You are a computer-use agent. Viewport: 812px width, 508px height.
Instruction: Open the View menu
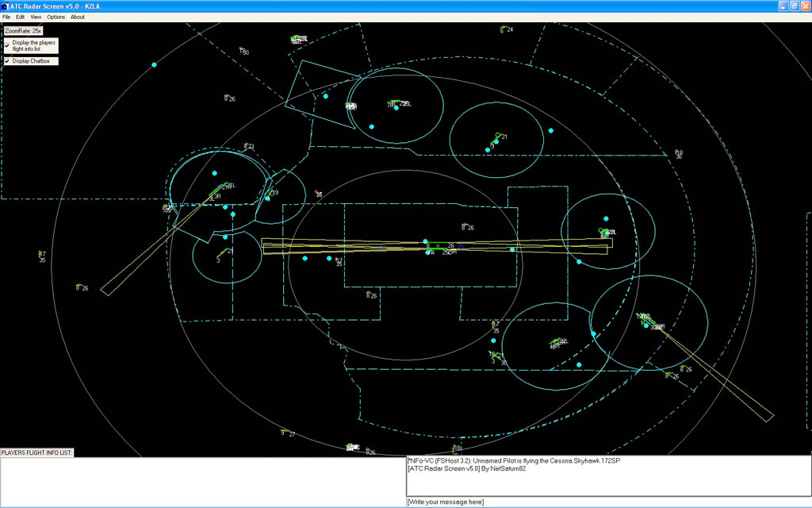click(36, 17)
